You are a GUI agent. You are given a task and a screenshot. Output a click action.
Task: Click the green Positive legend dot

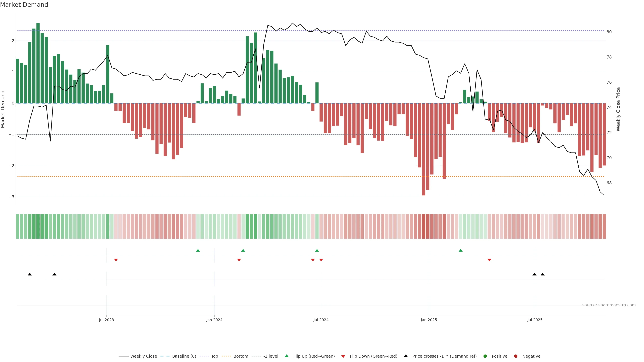coord(485,356)
